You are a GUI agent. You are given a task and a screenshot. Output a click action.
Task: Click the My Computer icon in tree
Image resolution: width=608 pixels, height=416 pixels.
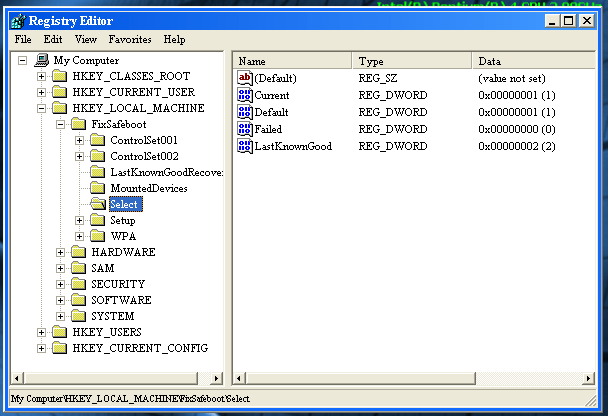[x=42, y=60]
